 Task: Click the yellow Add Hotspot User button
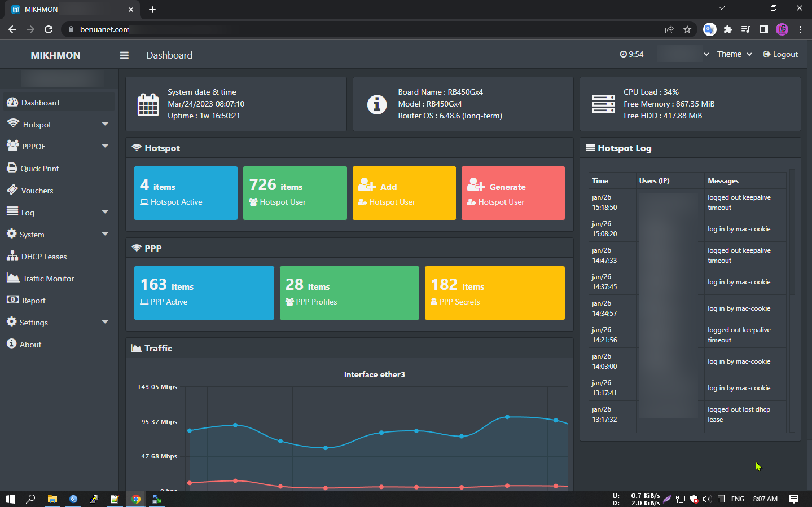(403, 193)
